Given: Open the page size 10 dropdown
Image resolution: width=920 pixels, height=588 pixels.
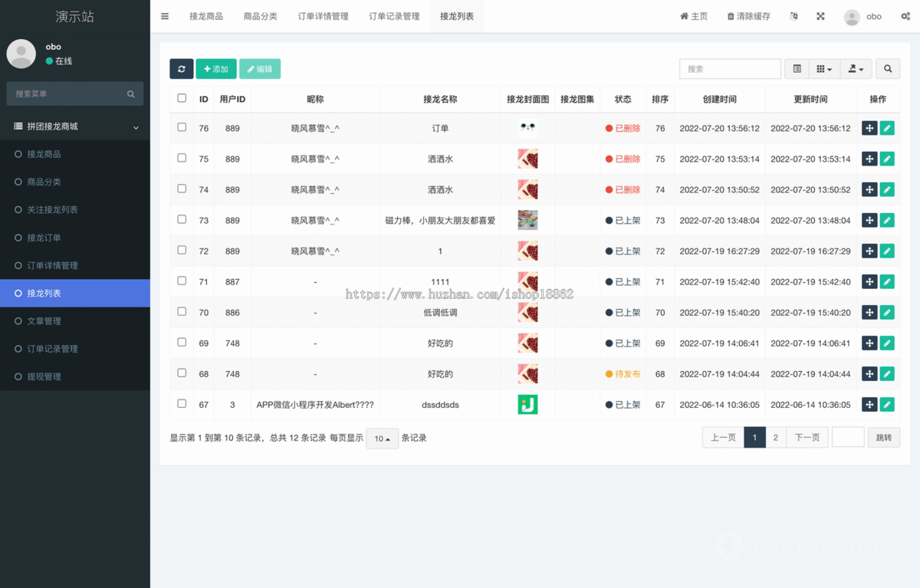Looking at the screenshot, I should 382,438.
